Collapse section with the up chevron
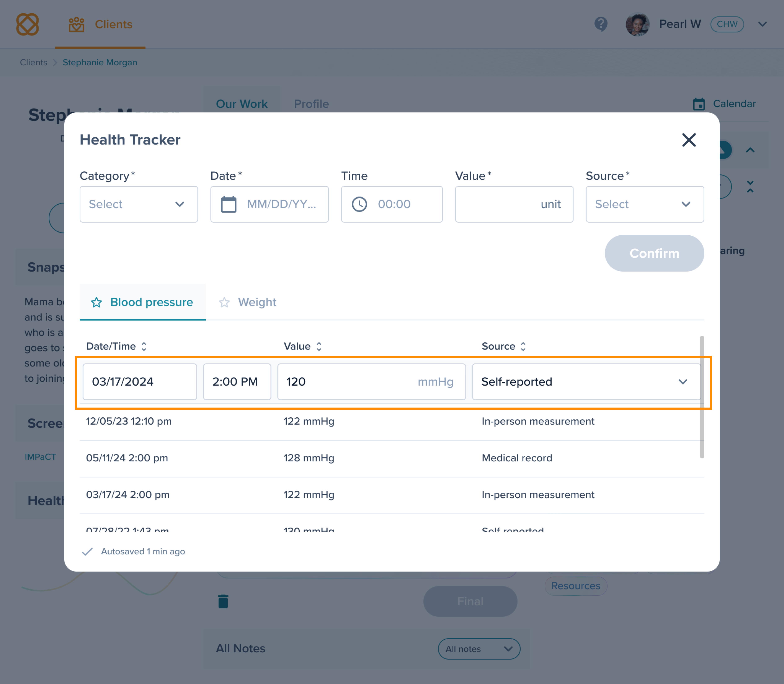Image resolution: width=784 pixels, height=684 pixels. 750,150
